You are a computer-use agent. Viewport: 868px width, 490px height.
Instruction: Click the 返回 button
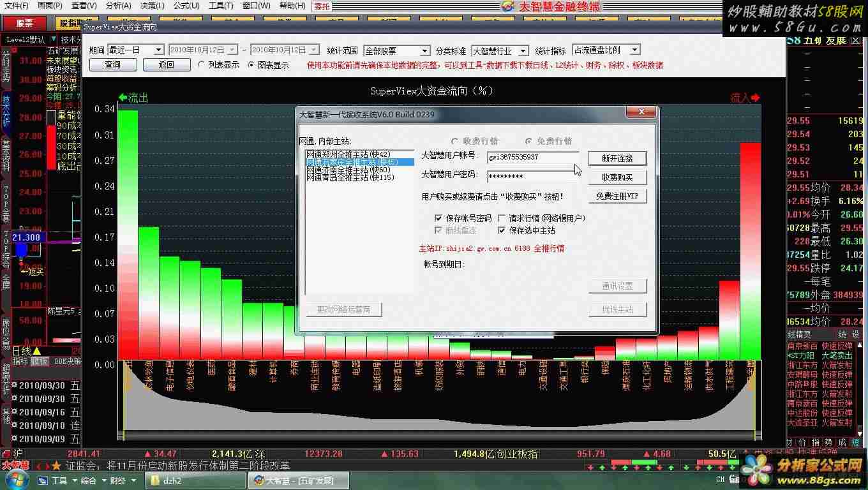pos(167,64)
